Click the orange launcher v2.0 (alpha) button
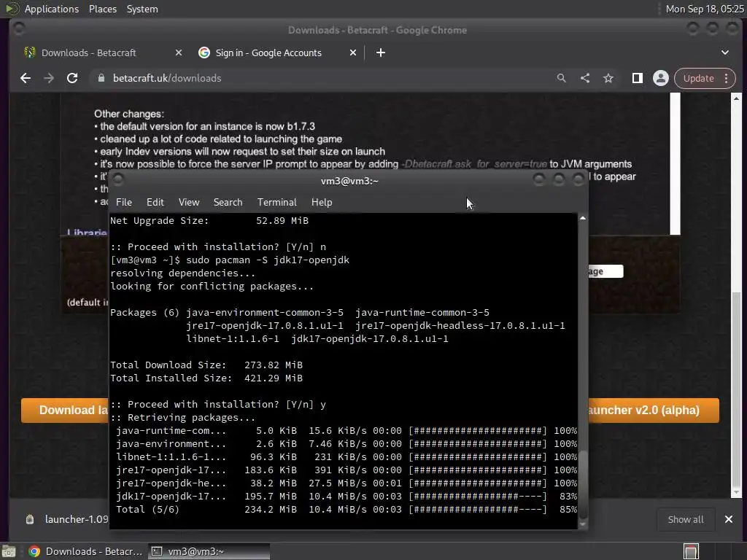This screenshot has width=747, height=560. pyautogui.click(x=654, y=411)
